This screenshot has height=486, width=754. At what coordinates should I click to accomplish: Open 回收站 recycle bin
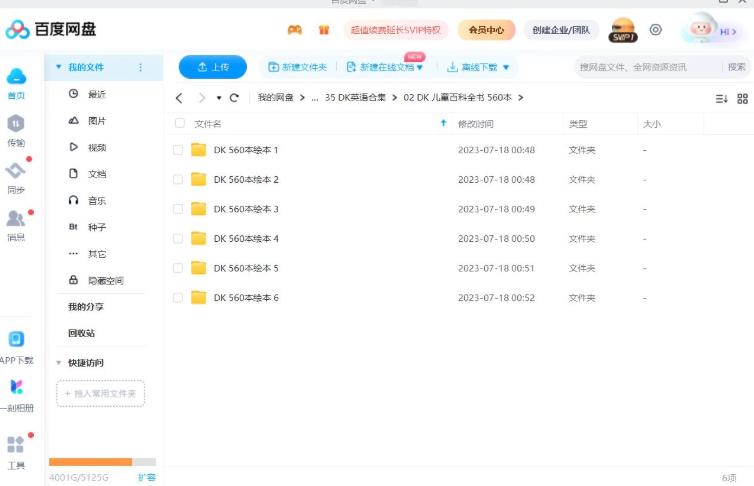82,333
